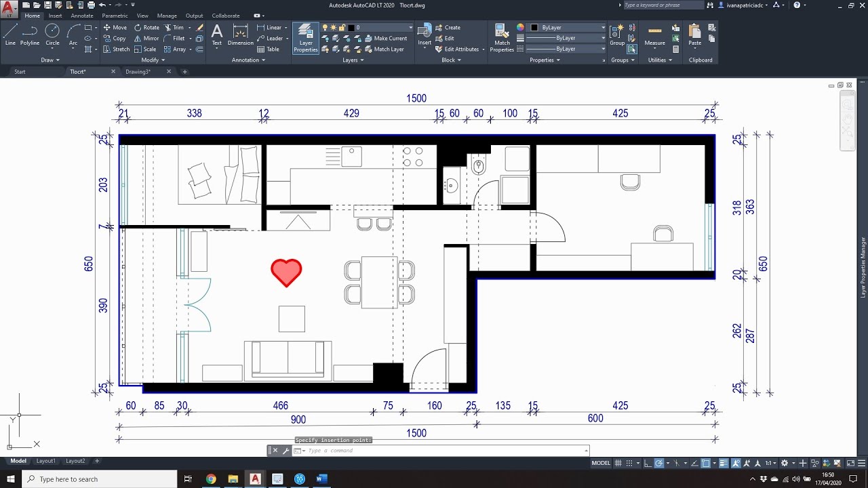Expand the Modify panel
Image resolution: width=868 pixels, height=488 pixels.
coord(153,60)
